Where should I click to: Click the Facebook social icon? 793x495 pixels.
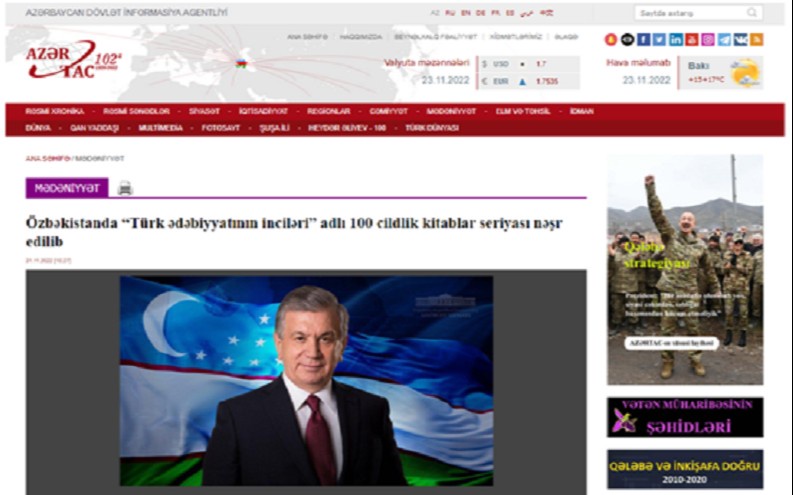tap(643, 40)
